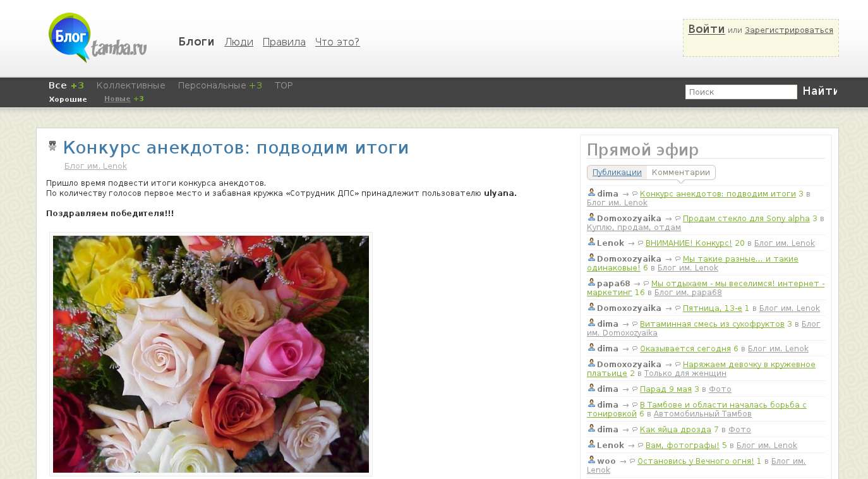Viewport: 868px width, 479px height.
Task: Click the Войти login link
Action: [706, 29]
